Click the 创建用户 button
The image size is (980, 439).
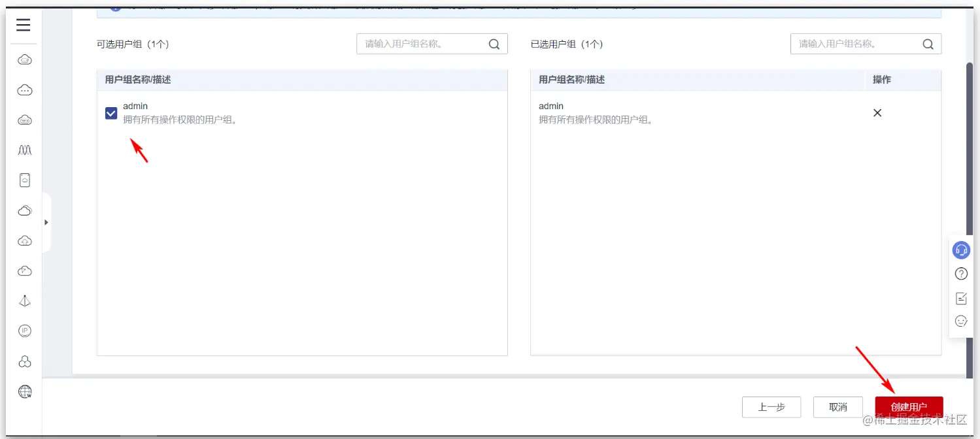tap(909, 406)
